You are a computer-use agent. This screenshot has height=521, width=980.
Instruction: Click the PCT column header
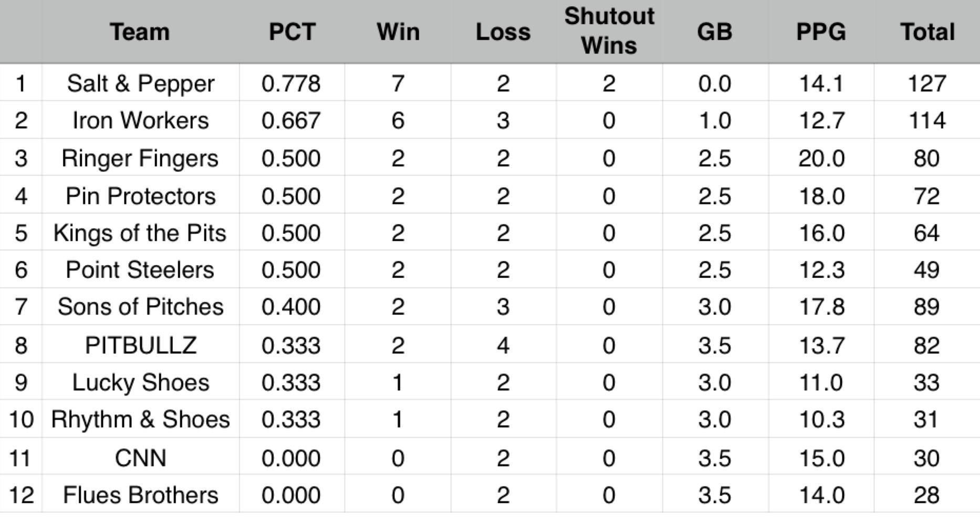point(291,32)
